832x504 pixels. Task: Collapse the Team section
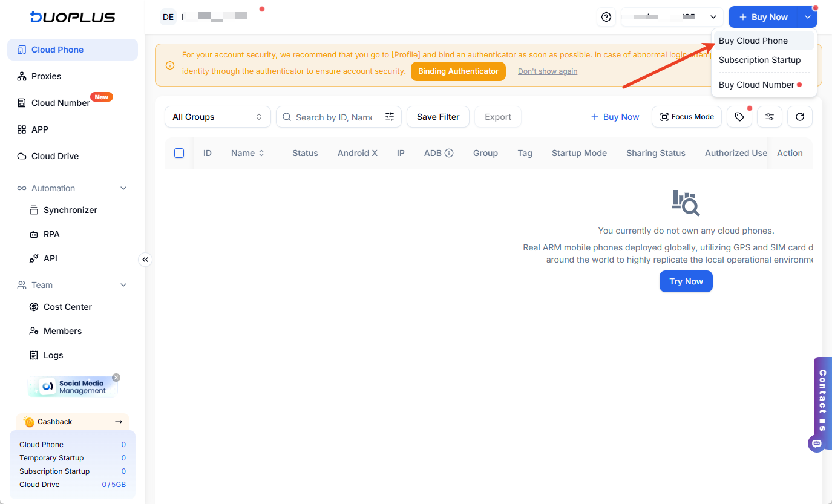[x=123, y=285]
